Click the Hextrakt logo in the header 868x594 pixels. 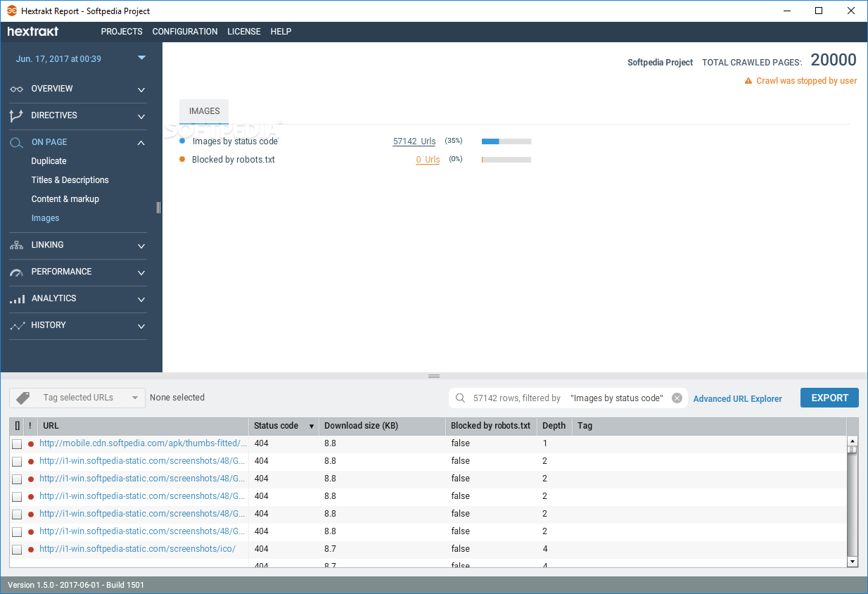click(x=33, y=32)
